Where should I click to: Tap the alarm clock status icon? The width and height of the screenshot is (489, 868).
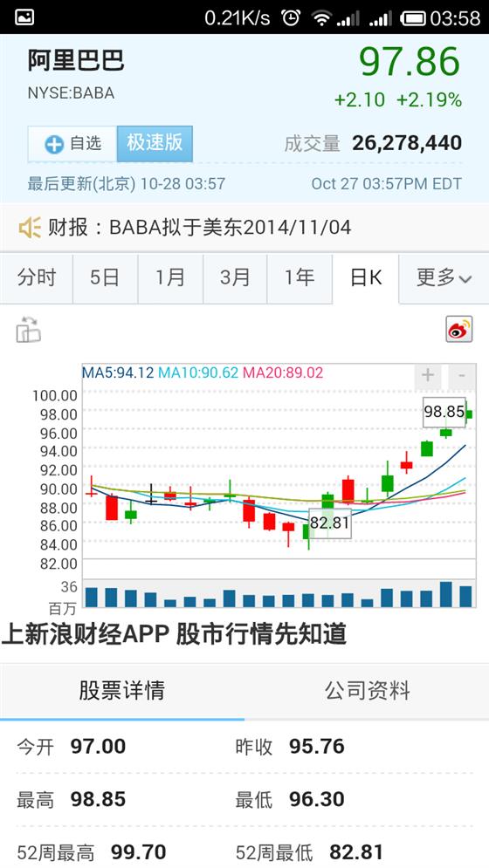(x=291, y=17)
